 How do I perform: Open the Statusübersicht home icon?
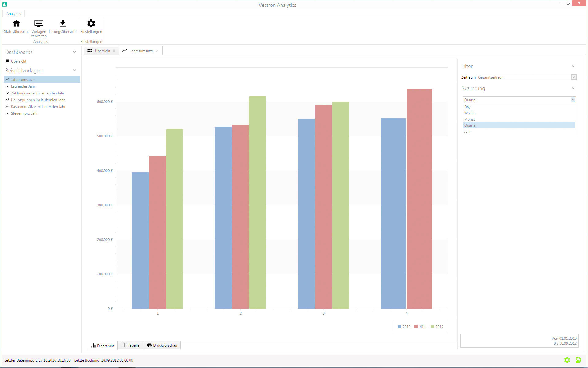17,24
